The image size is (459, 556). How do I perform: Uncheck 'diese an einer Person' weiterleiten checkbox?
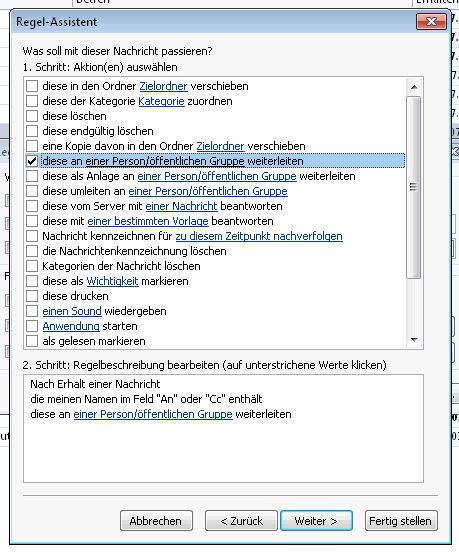[x=32, y=161]
